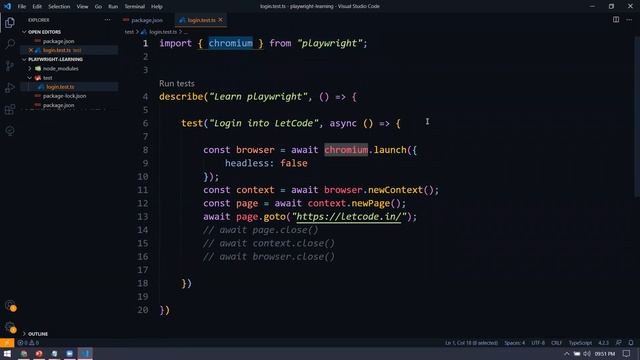This screenshot has height=360, width=640.
Task: Switch to the package.json editor tab
Action: 147,20
